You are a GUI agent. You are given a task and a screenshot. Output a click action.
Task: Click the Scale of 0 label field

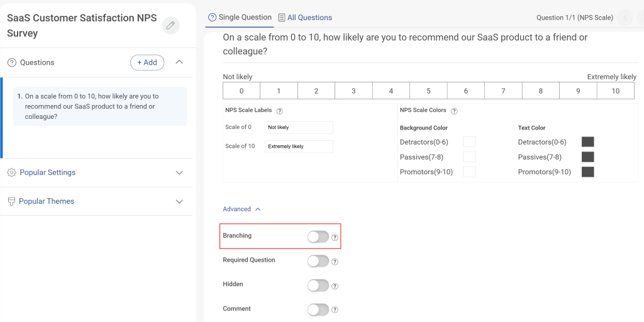point(299,127)
